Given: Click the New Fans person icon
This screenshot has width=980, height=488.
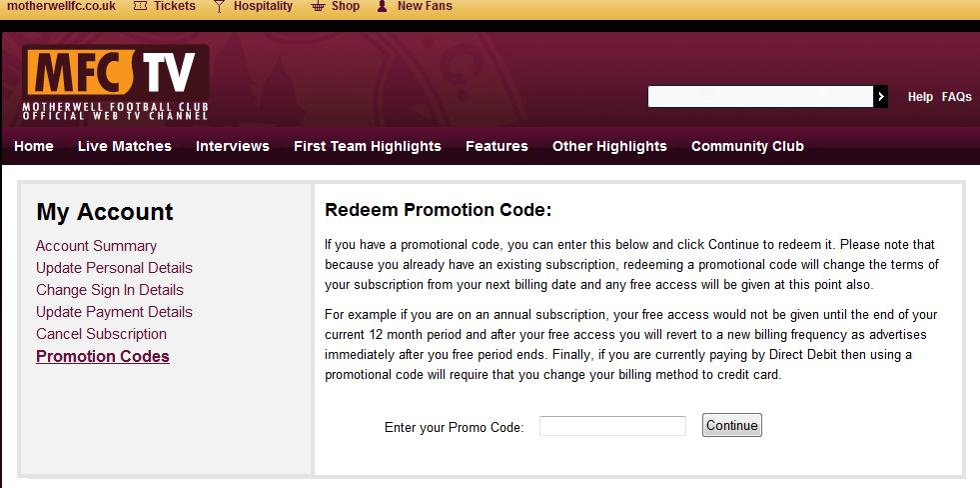Looking at the screenshot, I should [x=382, y=6].
